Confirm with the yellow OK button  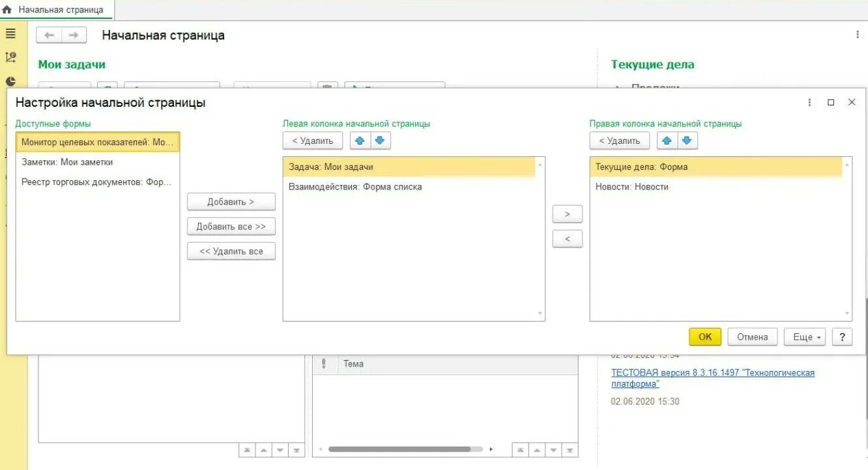pos(705,337)
